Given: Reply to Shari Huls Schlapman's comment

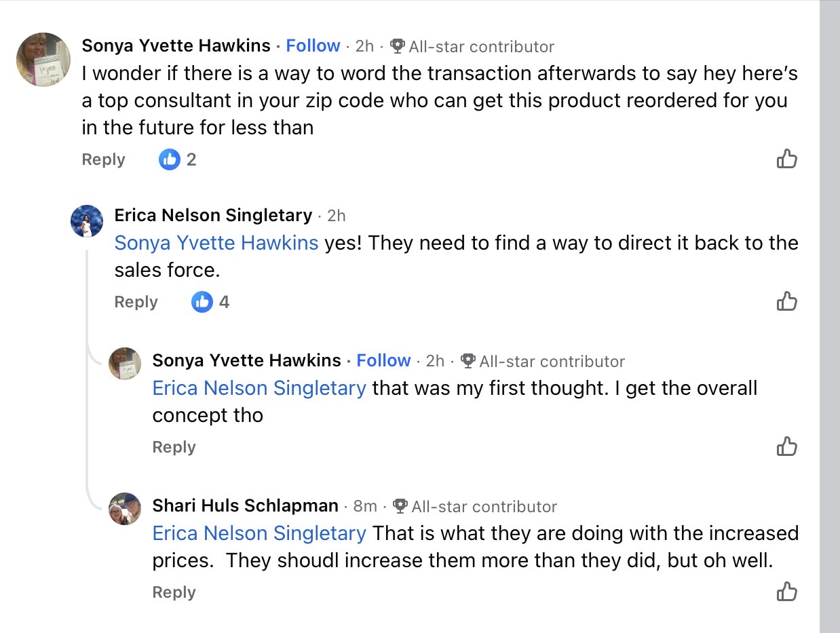Looking at the screenshot, I should 174,592.
